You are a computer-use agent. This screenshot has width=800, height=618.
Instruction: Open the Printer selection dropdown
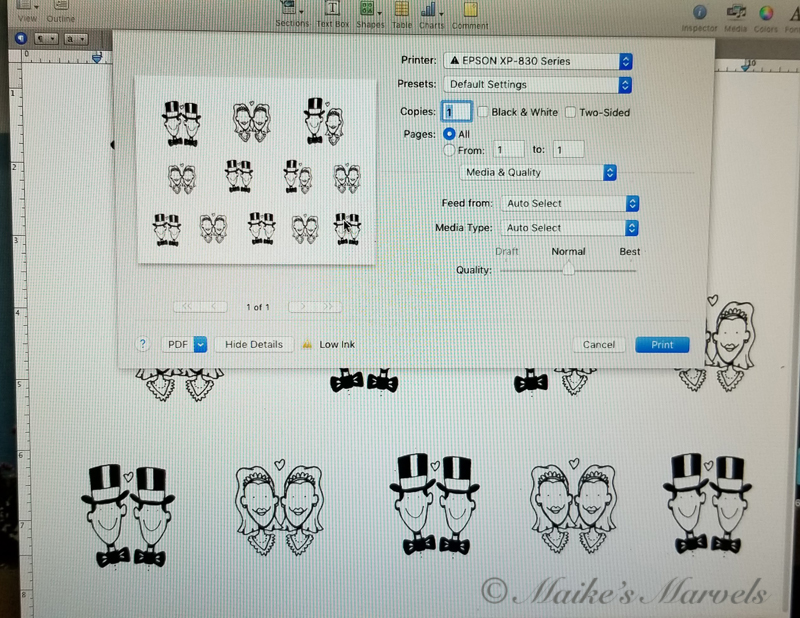537,61
